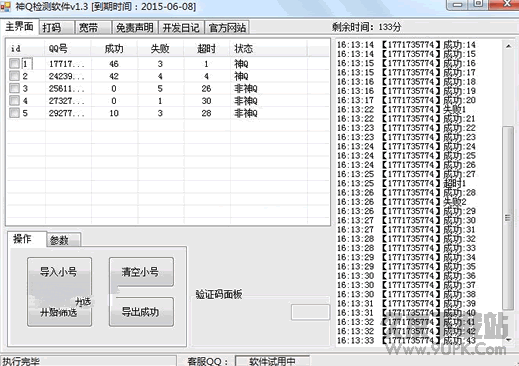Select QQ number 29277... cell
The image size is (519, 366).
point(67,113)
